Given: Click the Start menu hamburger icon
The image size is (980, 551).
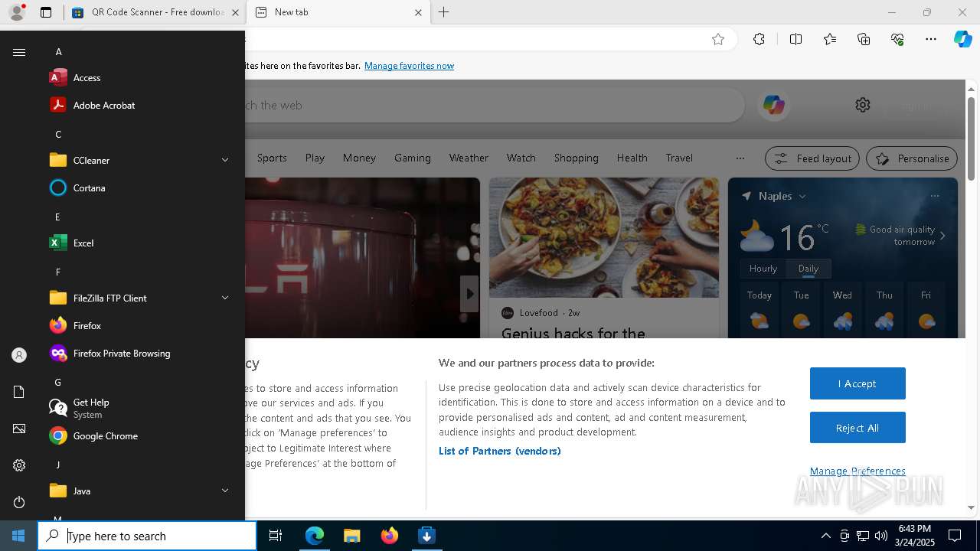Looking at the screenshot, I should pyautogui.click(x=19, y=52).
